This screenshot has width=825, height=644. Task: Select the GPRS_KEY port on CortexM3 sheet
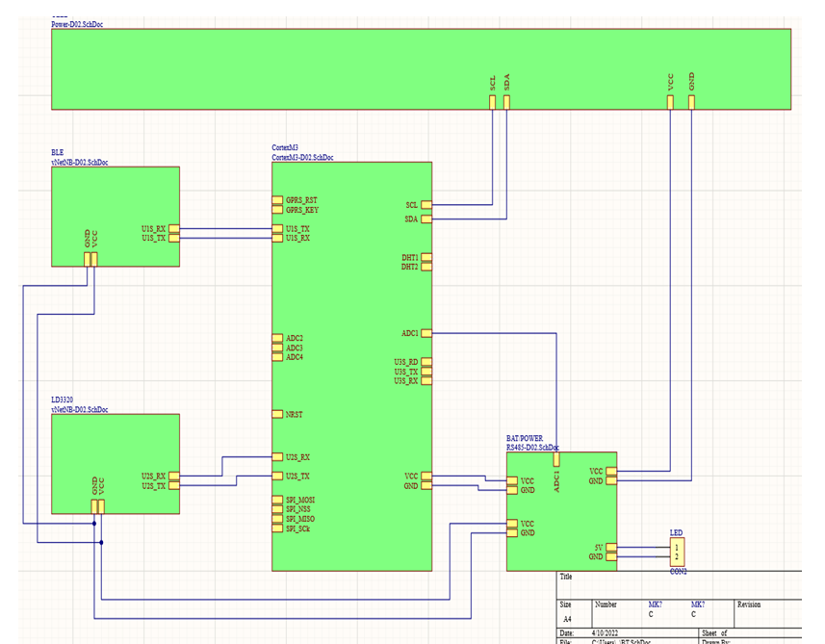tap(277, 210)
